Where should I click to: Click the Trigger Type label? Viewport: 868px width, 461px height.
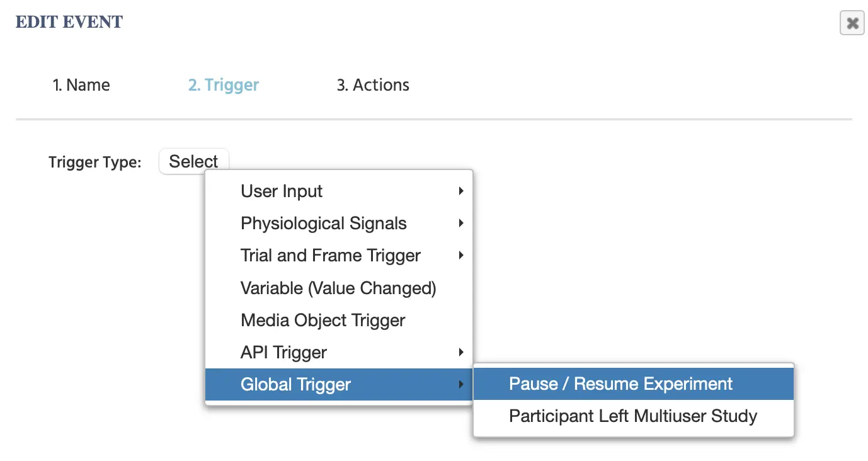[x=95, y=162]
